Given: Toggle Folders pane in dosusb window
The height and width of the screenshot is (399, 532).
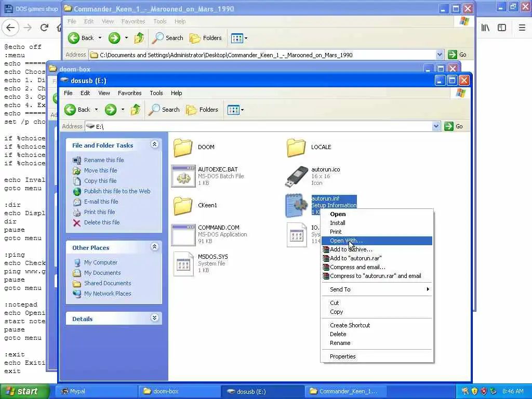Looking at the screenshot, I should pos(202,110).
